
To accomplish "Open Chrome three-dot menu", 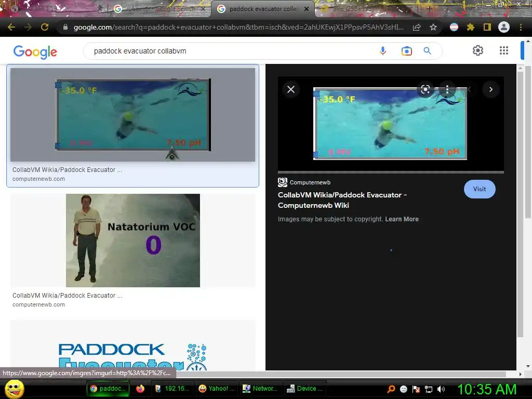I will (521, 27).
